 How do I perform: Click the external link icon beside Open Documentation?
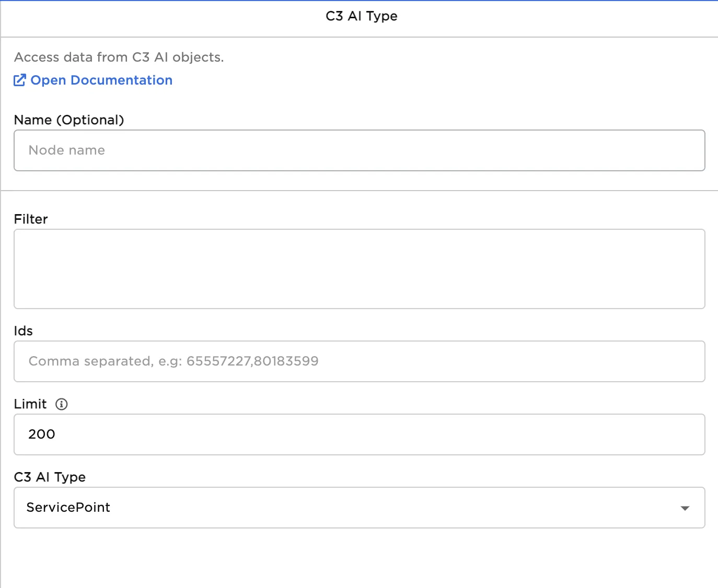pos(19,80)
